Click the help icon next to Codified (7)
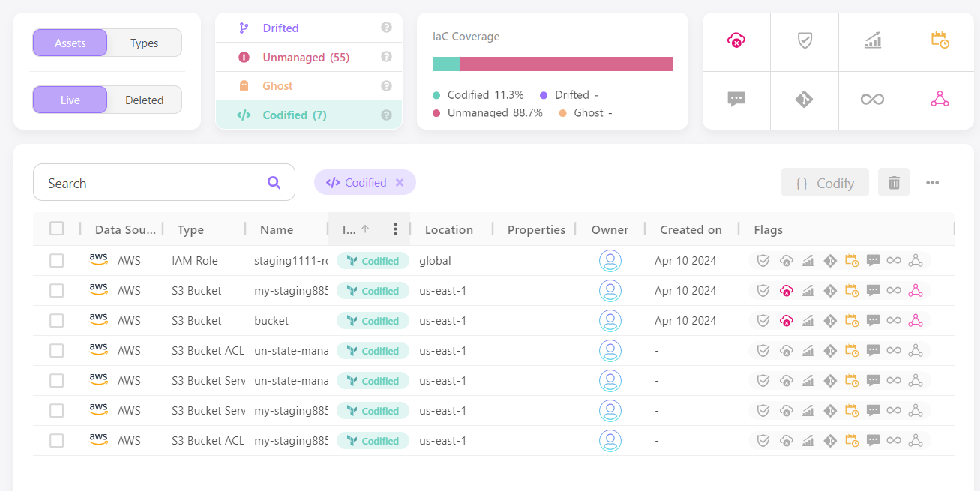Screen dimensions: 980x491 [x=386, y=115]
